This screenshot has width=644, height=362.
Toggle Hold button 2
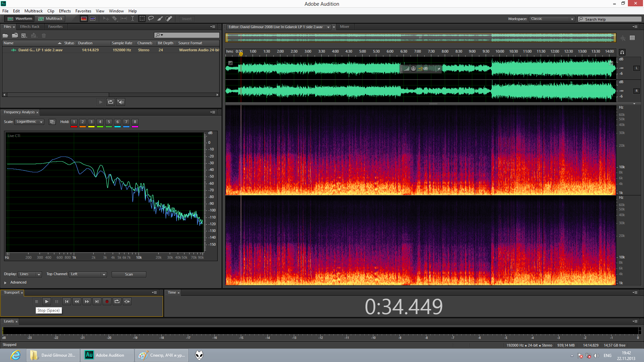point(83,122)
